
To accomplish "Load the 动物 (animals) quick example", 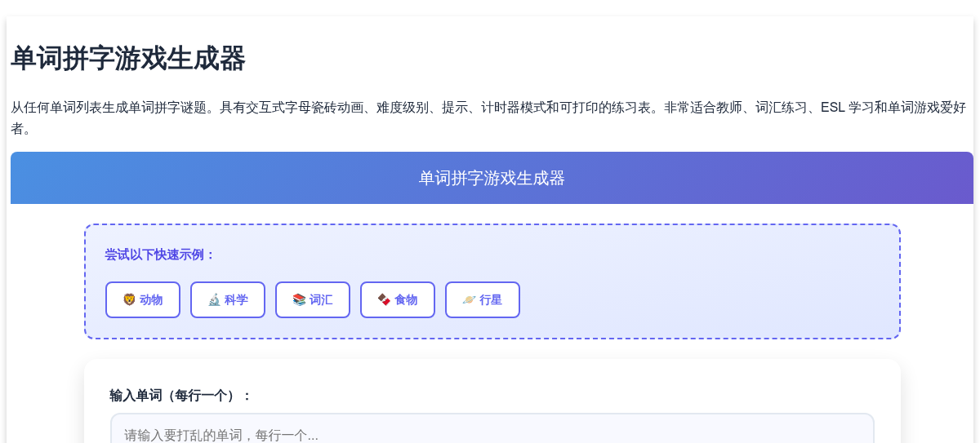I will tap(143, 299).
